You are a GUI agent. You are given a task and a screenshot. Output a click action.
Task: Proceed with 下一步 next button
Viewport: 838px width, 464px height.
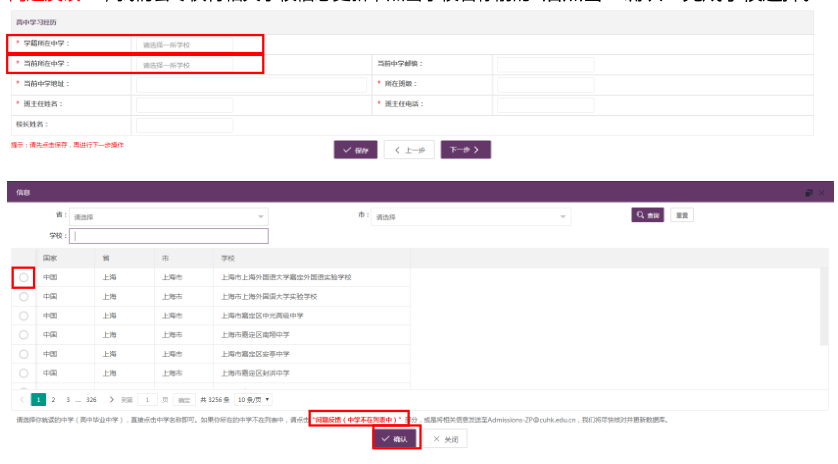click(465, 150)
